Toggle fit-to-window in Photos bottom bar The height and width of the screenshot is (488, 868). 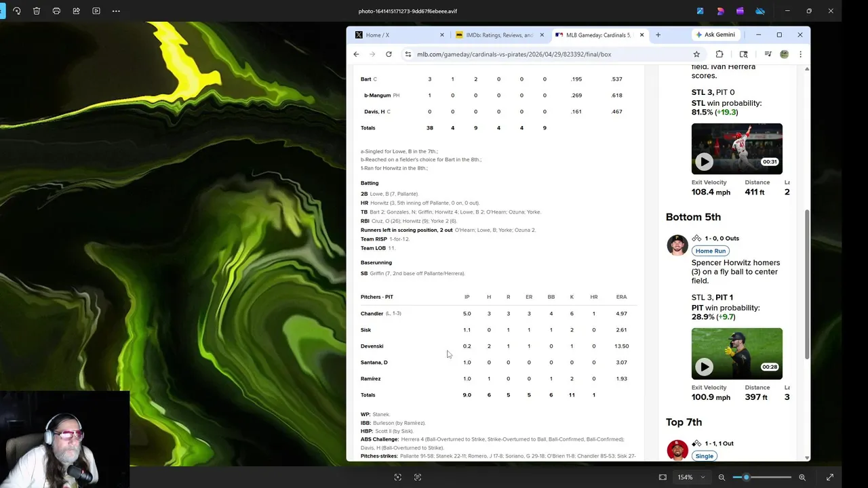tap(663, 477)
